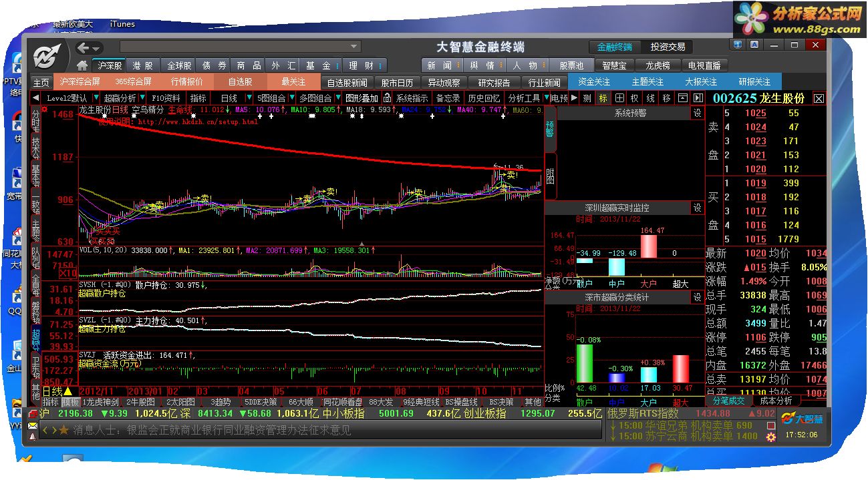Click the yellow triangle next to 日线 label

pos(67,391)
